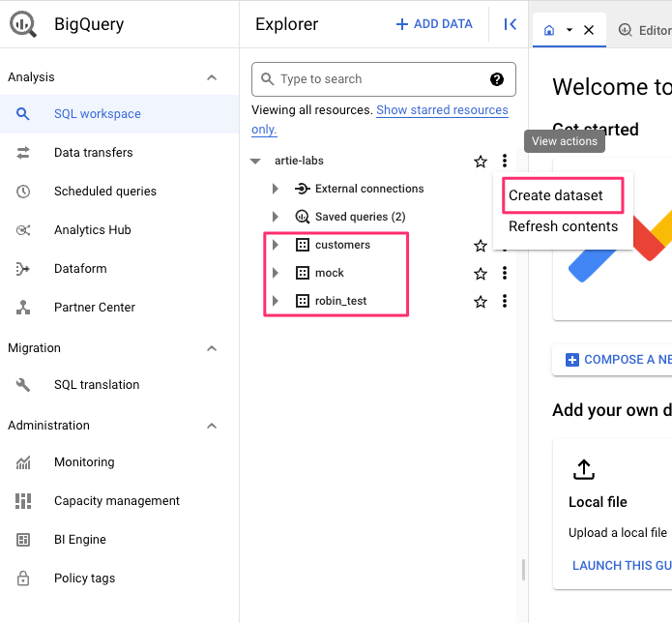Screen dimensions: 672x623
Task: Click the SQL workspace magnifier icon
Action: (x=23, y=114)
